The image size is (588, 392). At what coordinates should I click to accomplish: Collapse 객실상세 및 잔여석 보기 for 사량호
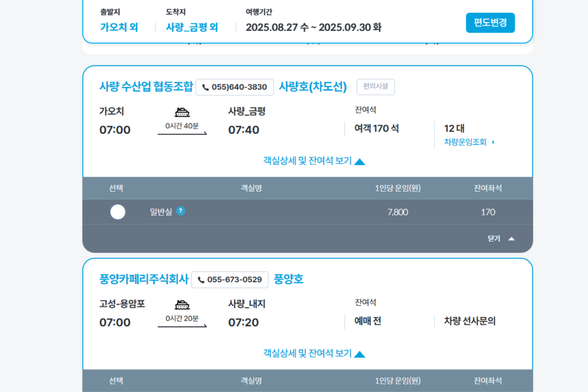309,161
